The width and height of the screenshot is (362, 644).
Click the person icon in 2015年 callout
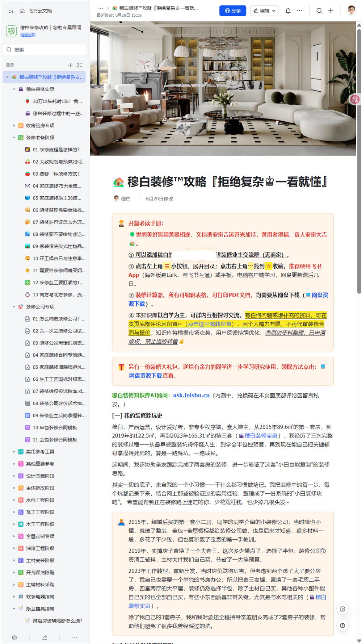(x=121, y=522)
